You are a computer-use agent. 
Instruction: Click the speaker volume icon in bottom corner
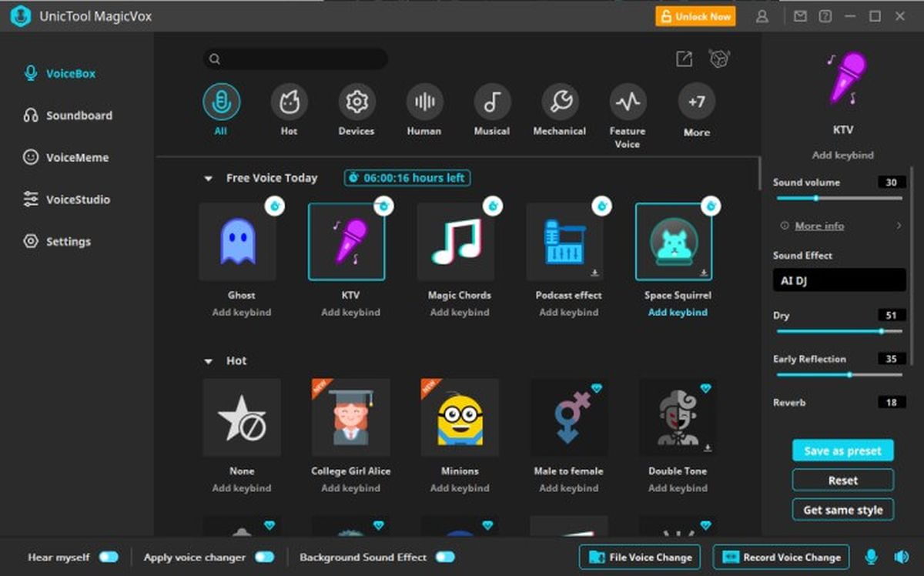(x=899, y=557)
